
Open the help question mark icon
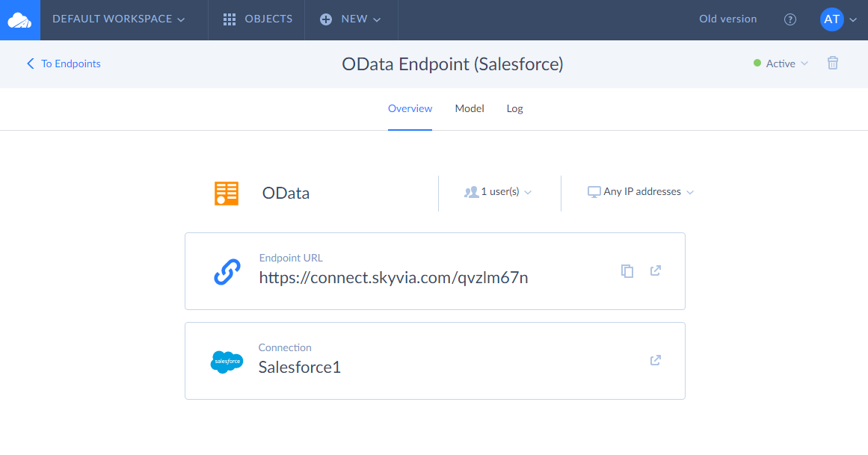pyautogui.click(x=790, y=20)
